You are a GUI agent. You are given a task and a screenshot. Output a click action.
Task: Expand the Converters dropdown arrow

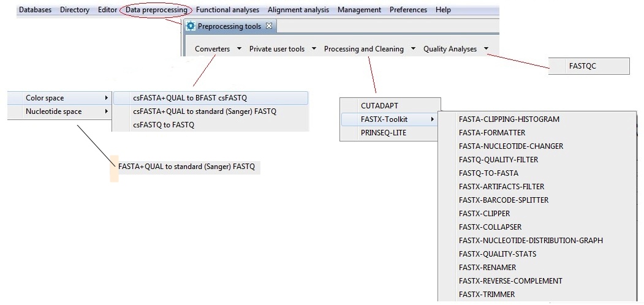(239, 49)
